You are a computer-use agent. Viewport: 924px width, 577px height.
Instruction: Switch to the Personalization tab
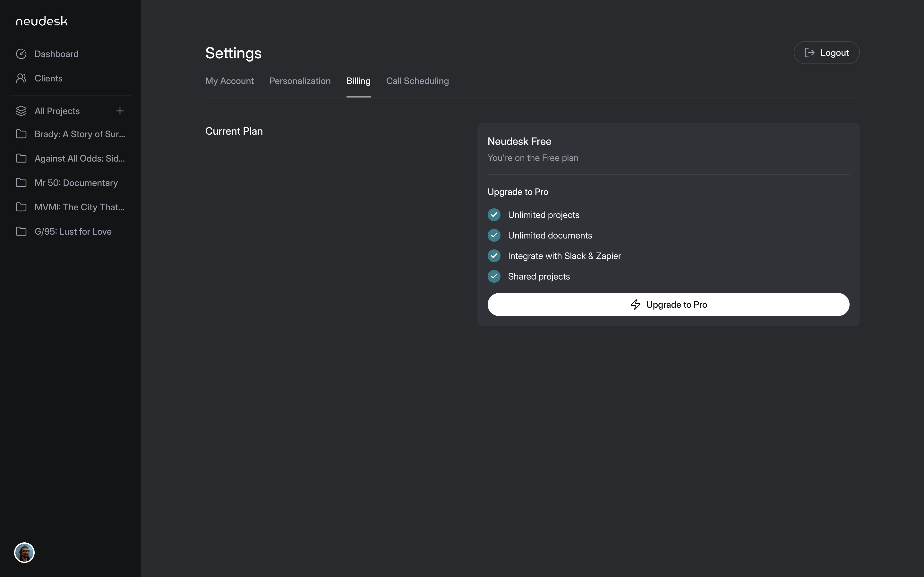coord(300,81)
